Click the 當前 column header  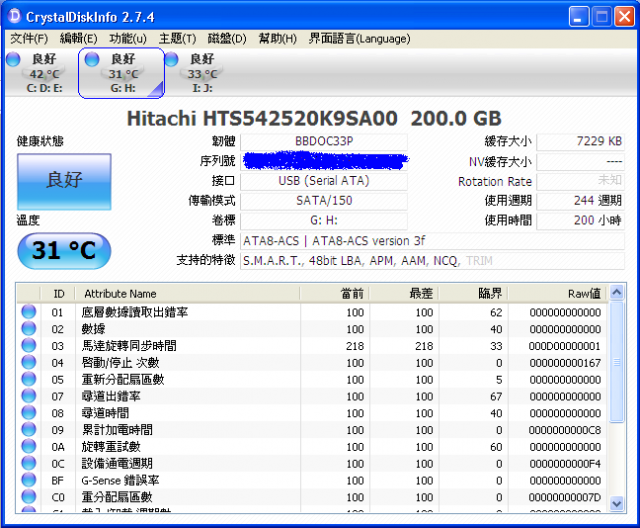334,293
